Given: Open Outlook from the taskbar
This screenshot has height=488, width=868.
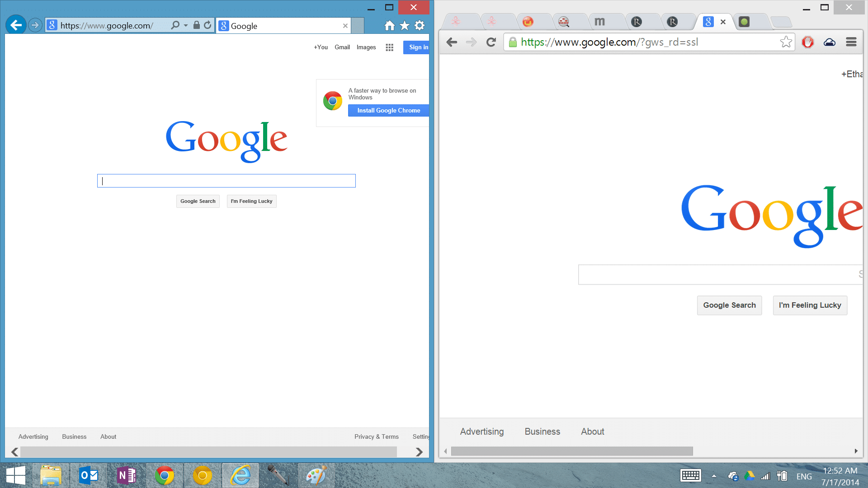Looking at the screenshot, I should pos(89,475).
